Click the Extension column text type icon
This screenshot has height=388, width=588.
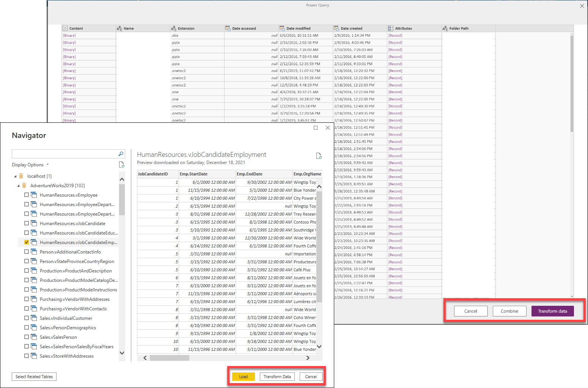tap(174, 28)
